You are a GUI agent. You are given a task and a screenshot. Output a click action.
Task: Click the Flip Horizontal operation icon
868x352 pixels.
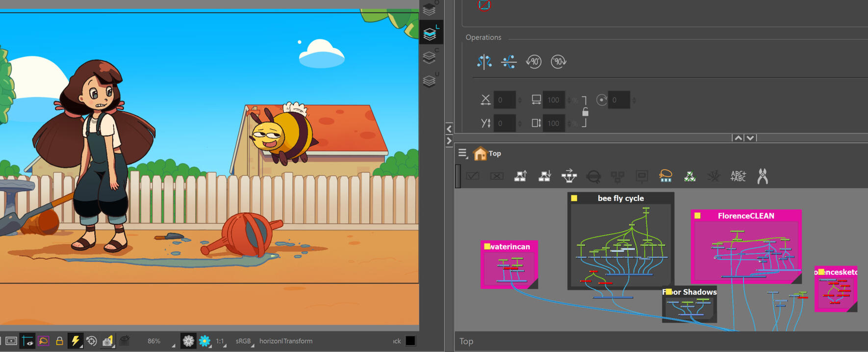tap(484, 61)
